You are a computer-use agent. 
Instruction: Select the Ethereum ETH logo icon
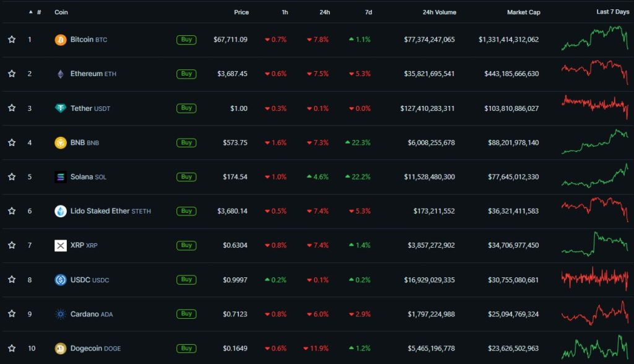(60, 73)
